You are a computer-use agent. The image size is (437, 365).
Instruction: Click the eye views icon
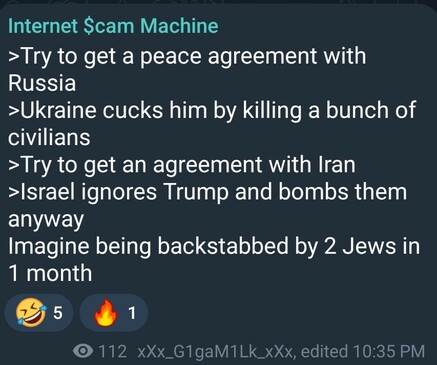coord(83,351)
